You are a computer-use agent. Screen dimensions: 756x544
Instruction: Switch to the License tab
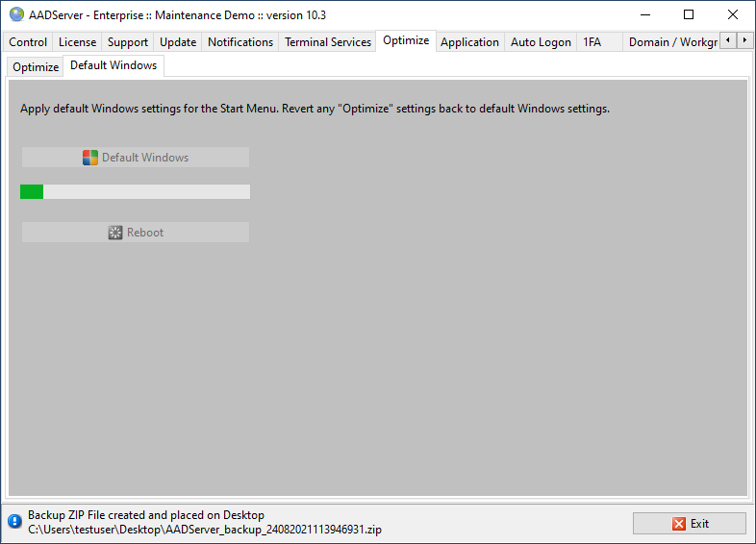(77, 42)
